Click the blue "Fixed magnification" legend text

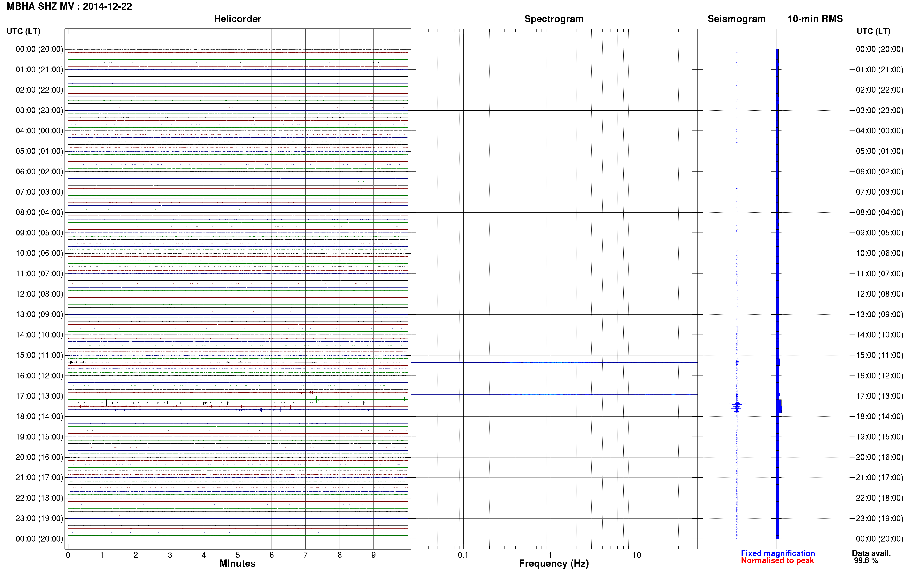[778, 554]
